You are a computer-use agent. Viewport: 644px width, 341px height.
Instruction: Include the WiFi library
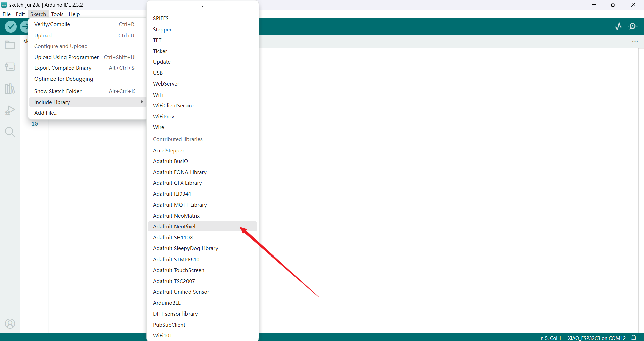click(x=203, y=95)
